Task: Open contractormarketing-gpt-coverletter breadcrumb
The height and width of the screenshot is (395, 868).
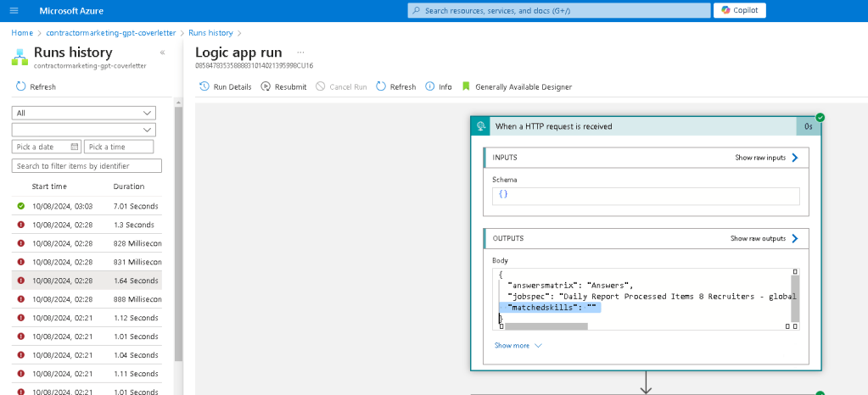Action: (110, 33)
